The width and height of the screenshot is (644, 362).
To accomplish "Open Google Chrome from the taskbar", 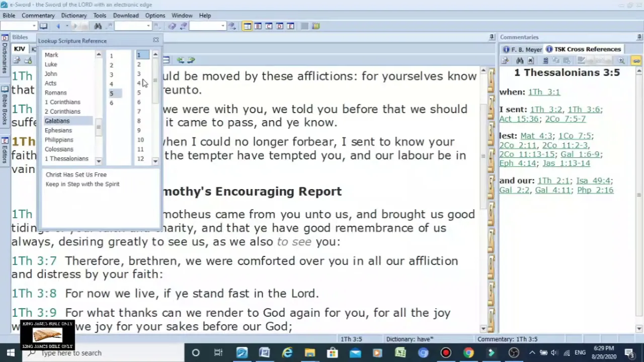I will point(468,353).
